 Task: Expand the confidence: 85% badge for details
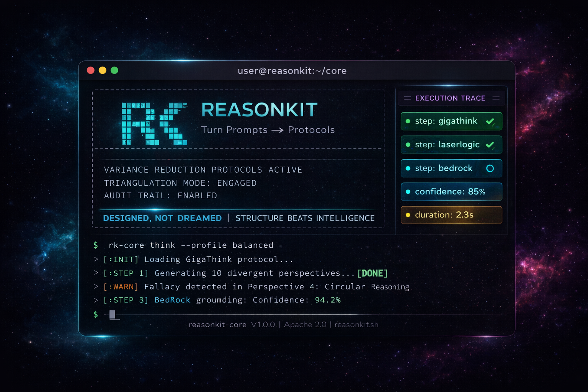(451, 191)
